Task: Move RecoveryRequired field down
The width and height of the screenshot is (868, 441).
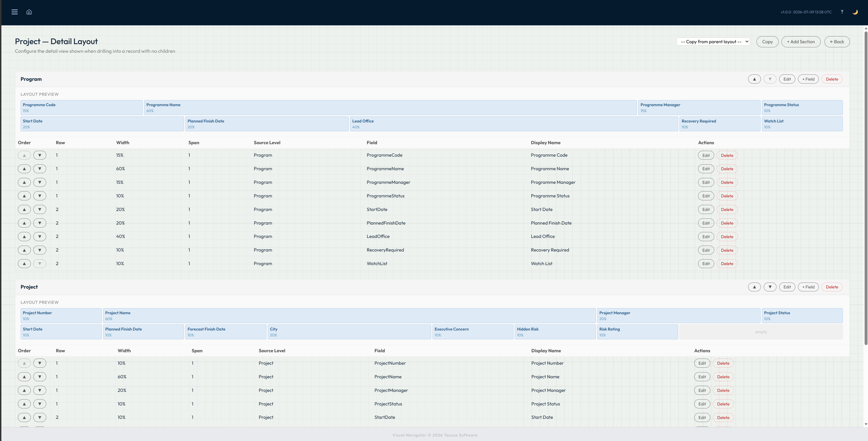Action: (x=40, y=250)
